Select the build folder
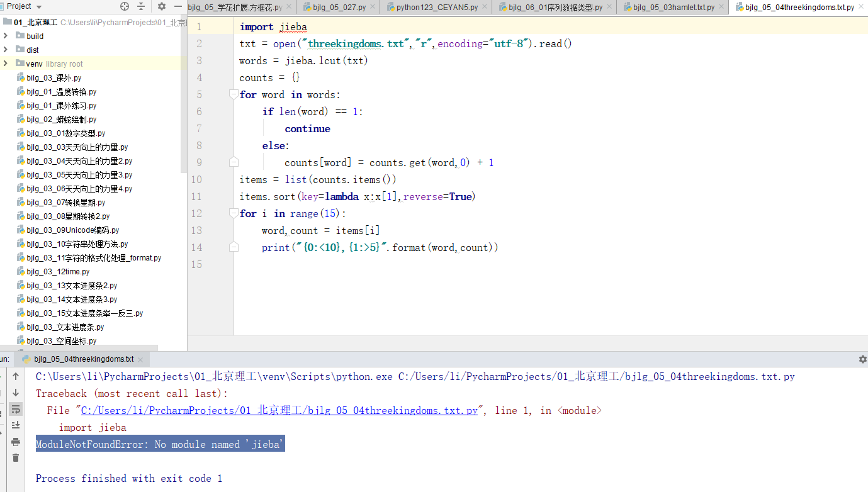Image resolution: width=868 pixels, height=492 pixels. [35, 36]
